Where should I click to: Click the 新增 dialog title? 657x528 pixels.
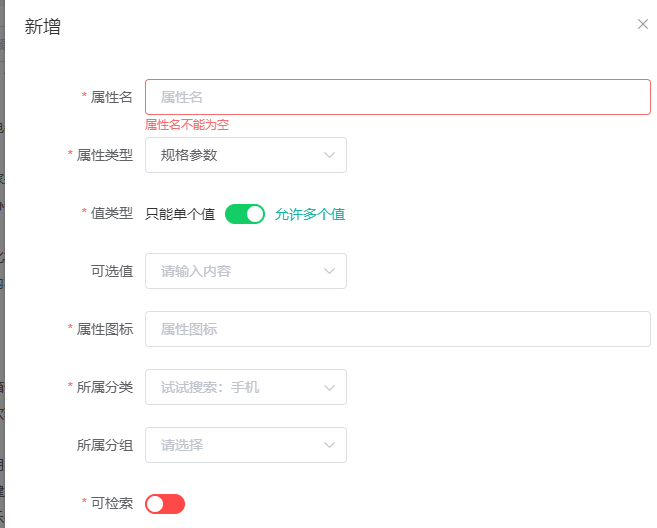click(x=43, y=27)
